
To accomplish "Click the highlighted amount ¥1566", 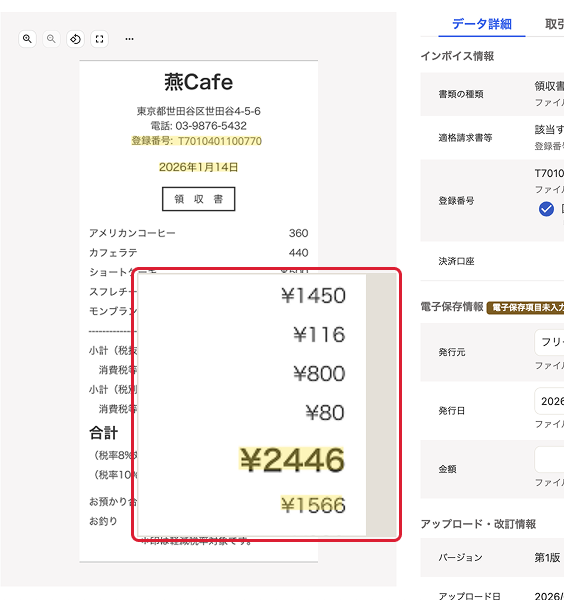I will click(x=313, y=505).
